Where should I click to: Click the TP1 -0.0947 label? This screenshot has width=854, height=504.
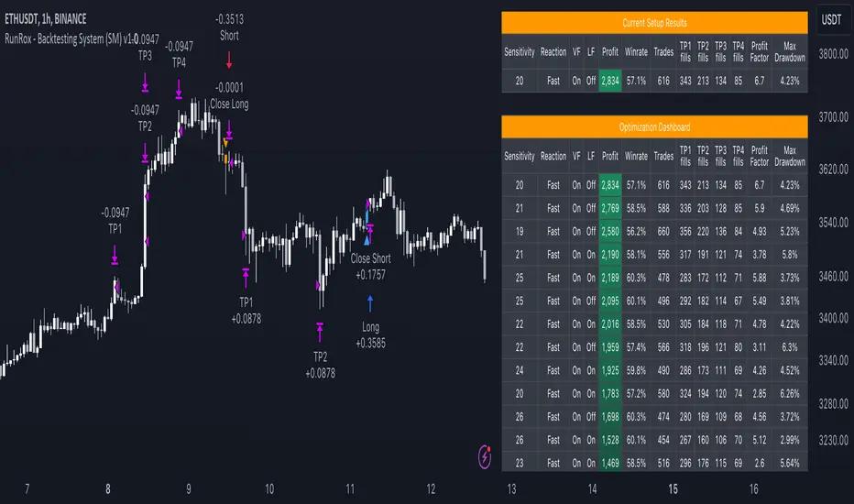point(115,221)
